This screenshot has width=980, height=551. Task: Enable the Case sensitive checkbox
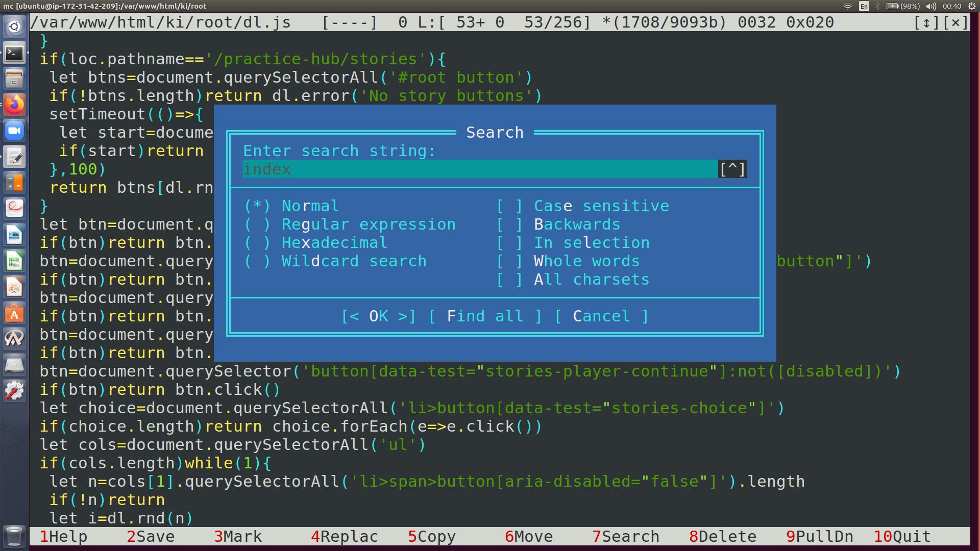point(510,206)
